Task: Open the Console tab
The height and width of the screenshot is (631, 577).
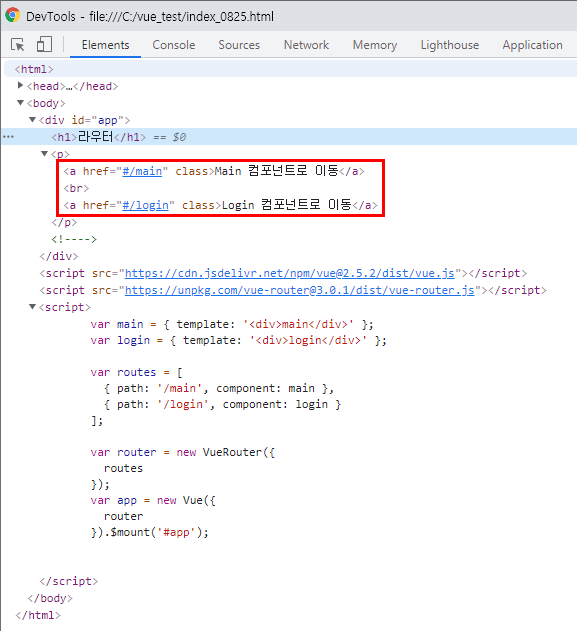Action: coord(174,45)
